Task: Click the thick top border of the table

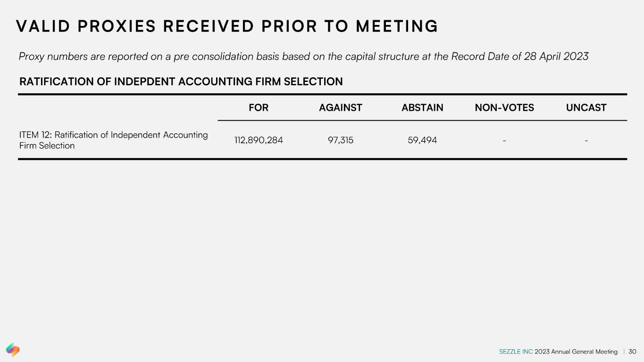Action: tap(322, 94)
